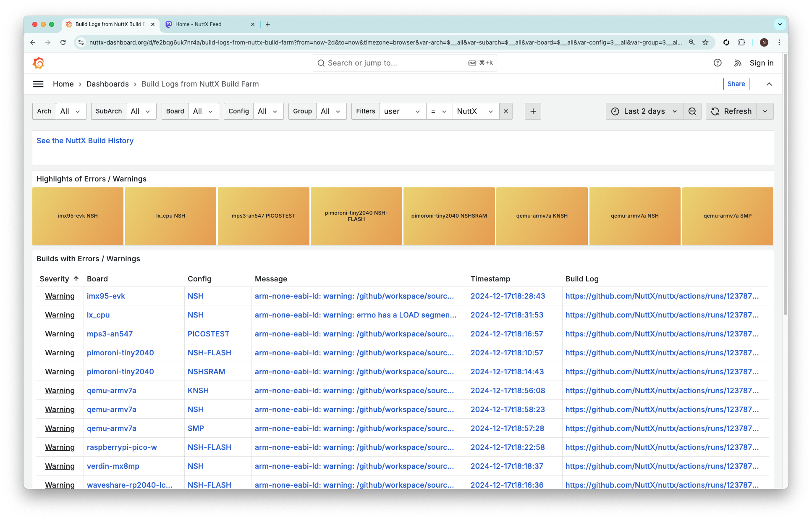
Task: Bookmark page with the star icon
Action: coord(705,42)
